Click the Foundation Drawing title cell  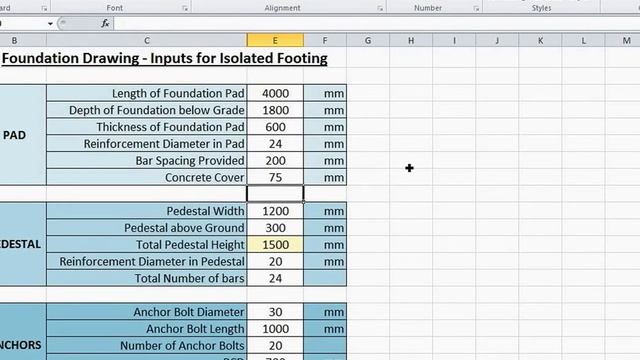pyautogui.click(x=164, y=58)
